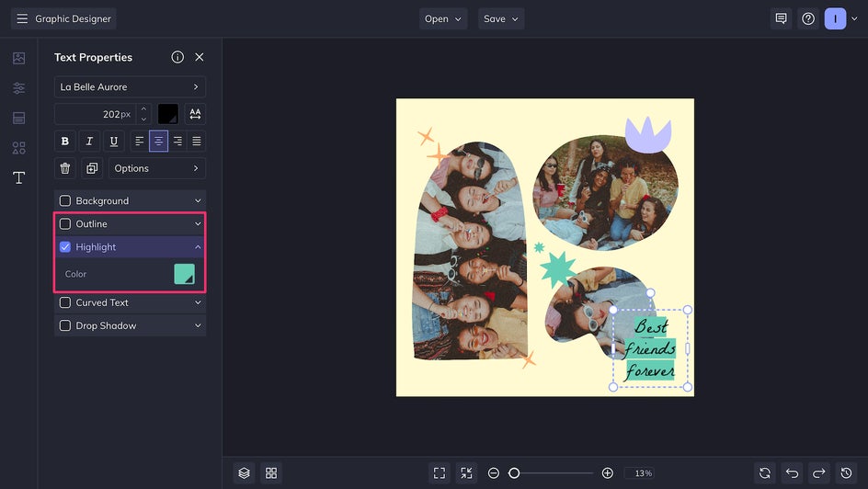Screen dimensions: 868x489
Task: Click the zoom slider handle
Action: click(514, 473)
